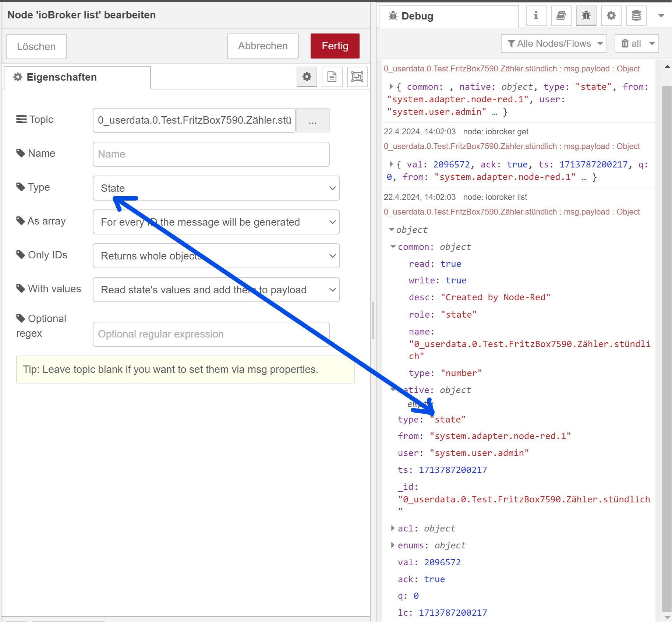Switch to the Debug sidebar tab
672x622 pixels.
click(x=448, y=16)
